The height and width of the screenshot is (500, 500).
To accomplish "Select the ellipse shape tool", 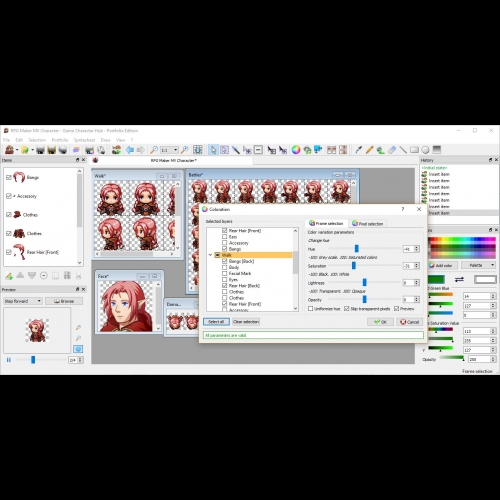I will [425, 150].
